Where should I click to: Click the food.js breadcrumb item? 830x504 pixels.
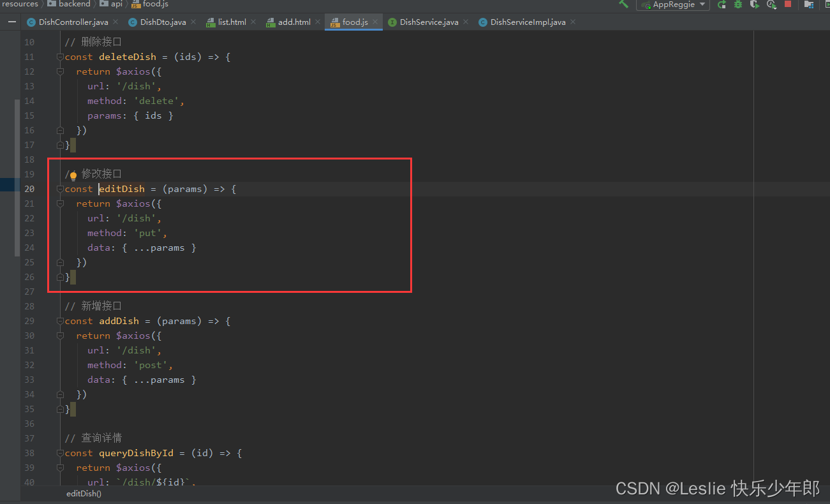(x=150, y=4)
